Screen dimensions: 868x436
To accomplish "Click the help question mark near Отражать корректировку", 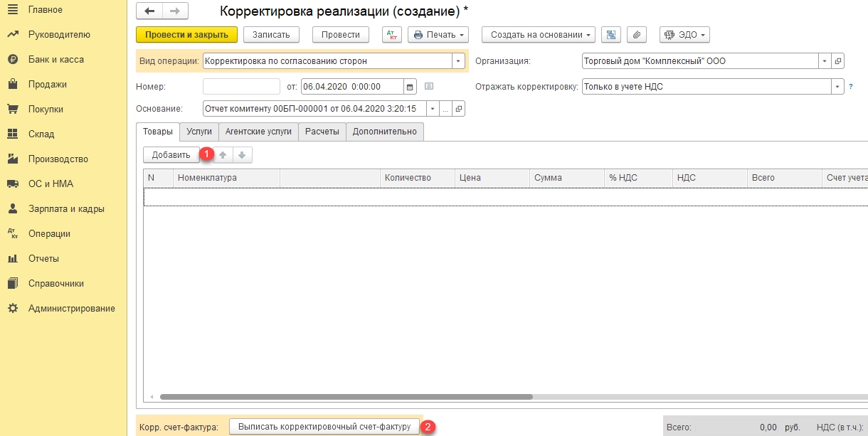I will tap(851, 87).
